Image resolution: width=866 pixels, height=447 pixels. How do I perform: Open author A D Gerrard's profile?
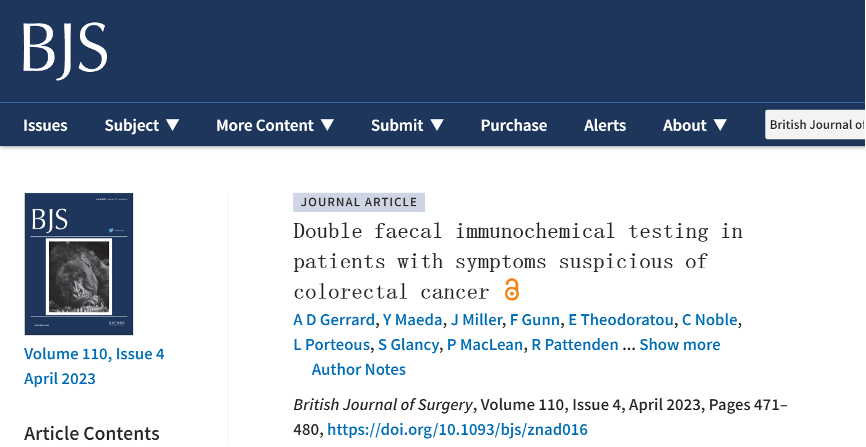click(334, 320)
